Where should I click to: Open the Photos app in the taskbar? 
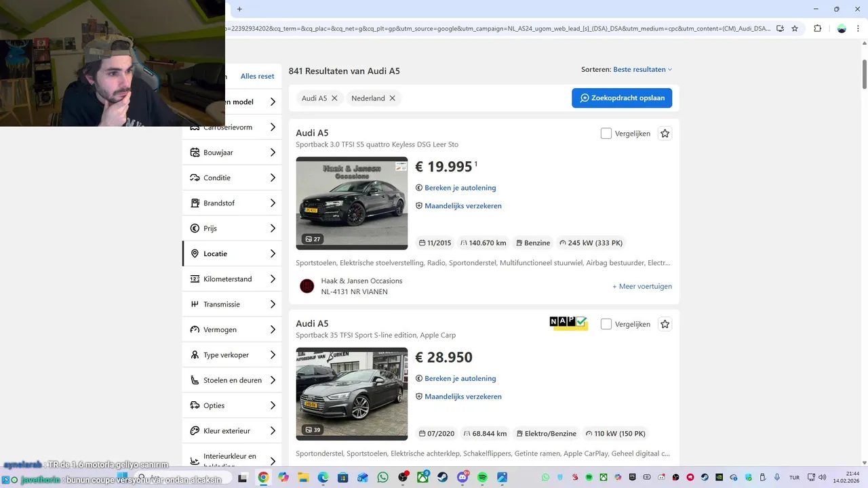tap(502, 477)
